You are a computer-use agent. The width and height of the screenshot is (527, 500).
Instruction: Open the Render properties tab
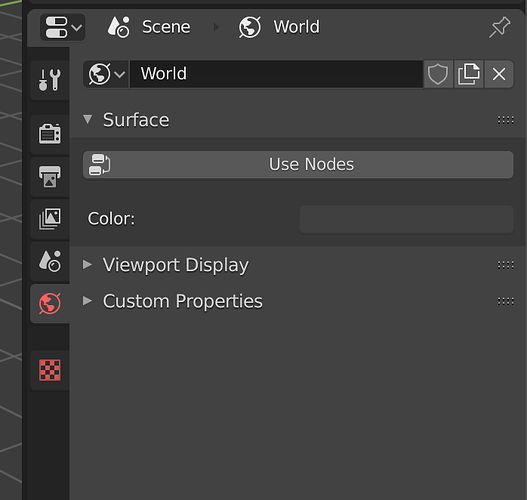50,134
